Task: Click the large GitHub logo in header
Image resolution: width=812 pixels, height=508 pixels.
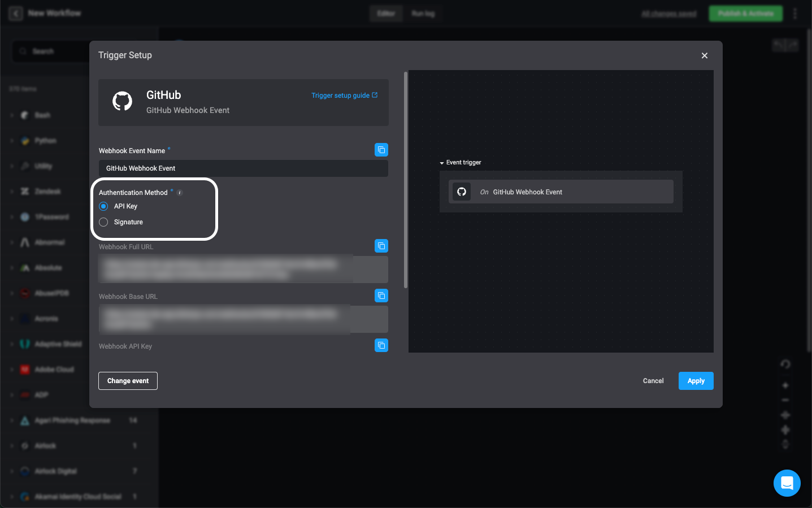Action: [123, 102]
